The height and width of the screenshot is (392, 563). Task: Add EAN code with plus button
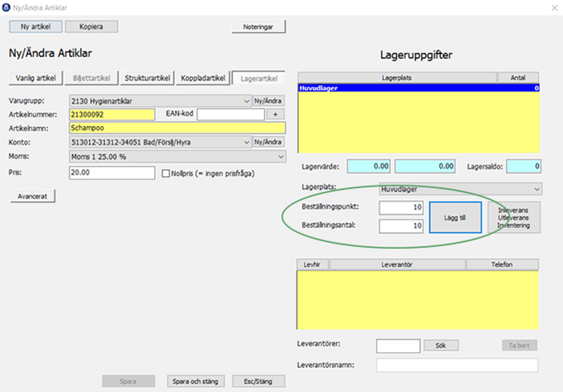pos(275,115)
